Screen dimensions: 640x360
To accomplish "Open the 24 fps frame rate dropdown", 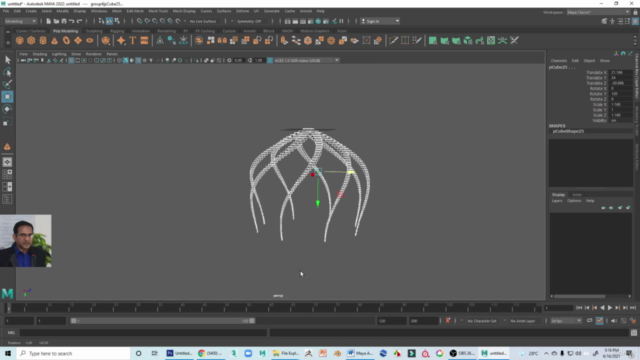I will (566, 321).
